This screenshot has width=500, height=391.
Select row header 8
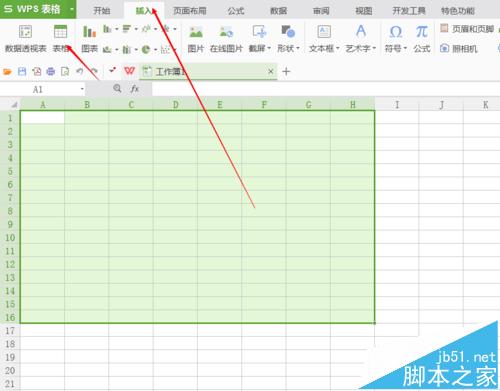(x=10, y=211)
